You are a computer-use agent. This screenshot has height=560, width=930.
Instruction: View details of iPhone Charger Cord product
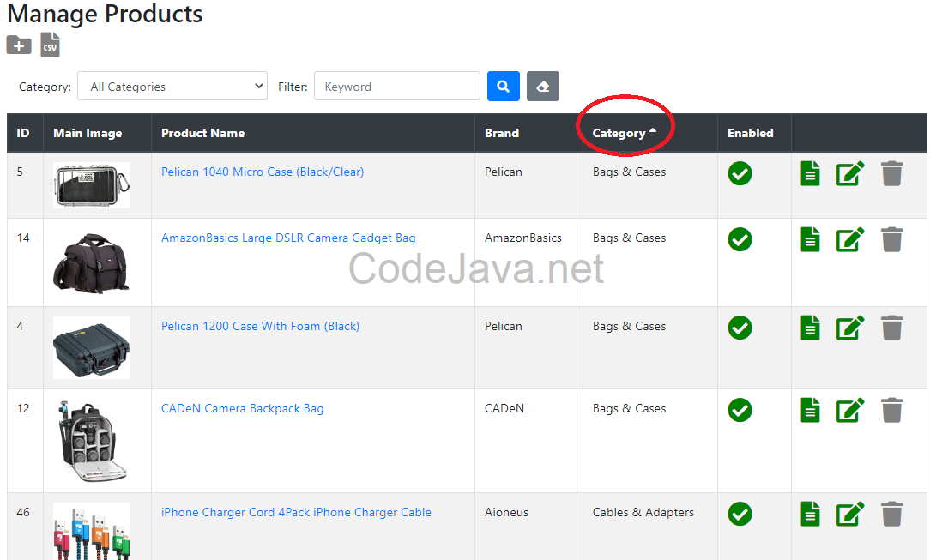(x=810, y=514)
